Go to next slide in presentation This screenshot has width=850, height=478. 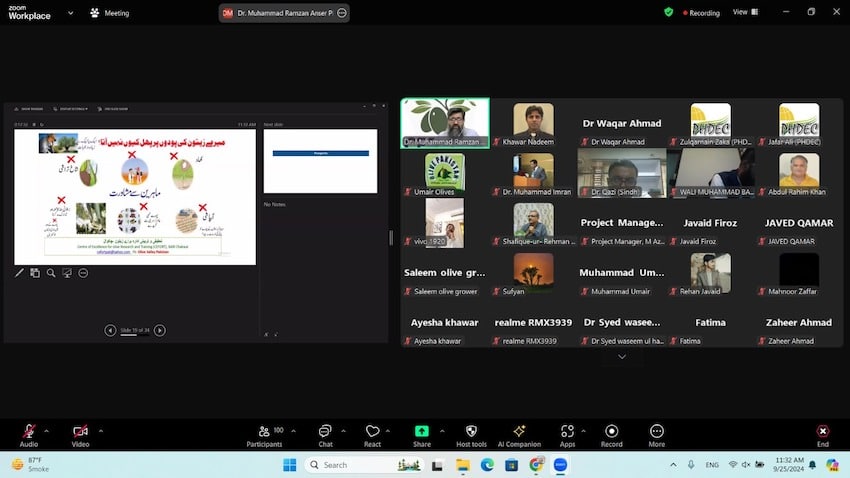(x=160, y=331)
